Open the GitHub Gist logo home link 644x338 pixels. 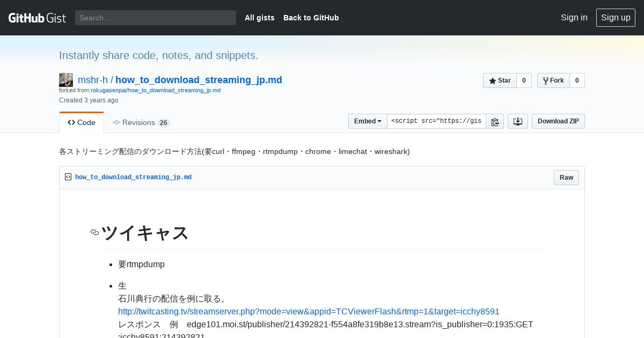coord(37,18)
